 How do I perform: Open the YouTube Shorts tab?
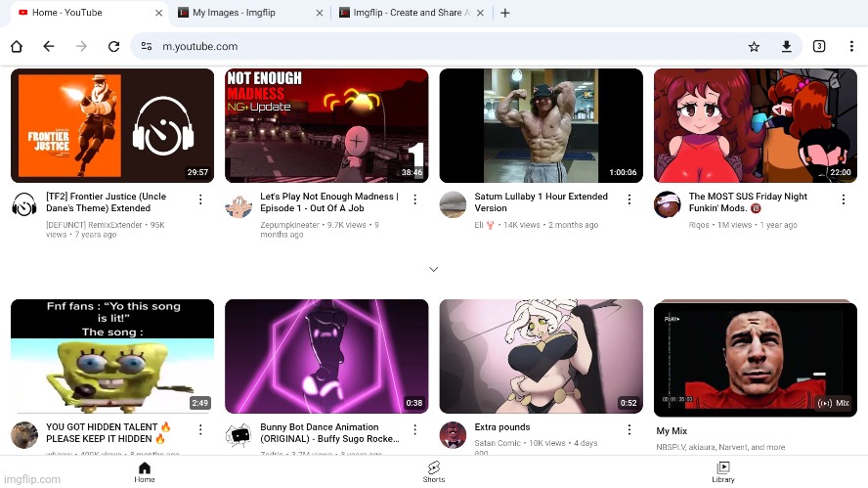pyautogui.click(x=434, y=472)
